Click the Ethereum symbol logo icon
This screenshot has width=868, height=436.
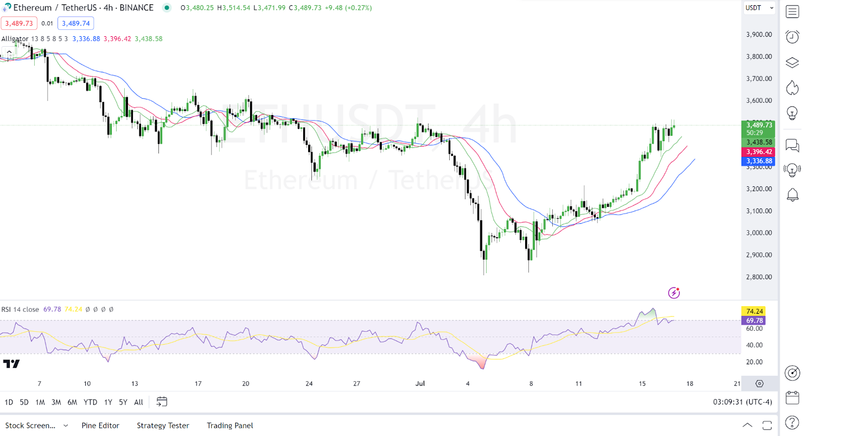(x=7, y=8)
